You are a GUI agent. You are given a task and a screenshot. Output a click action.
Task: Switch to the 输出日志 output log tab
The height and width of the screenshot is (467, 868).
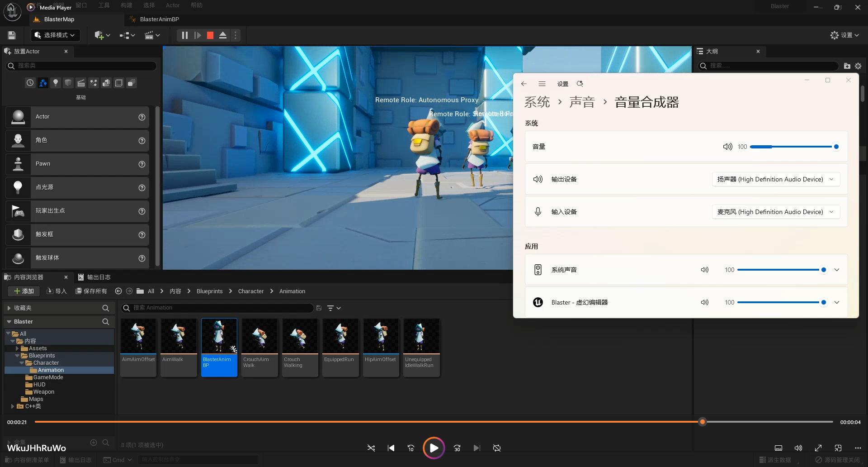click(94, 277)
